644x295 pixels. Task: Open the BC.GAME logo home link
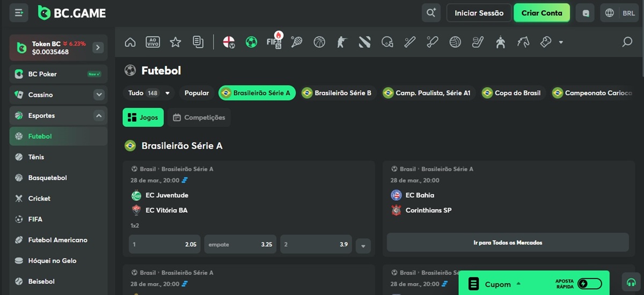[71, 13]
